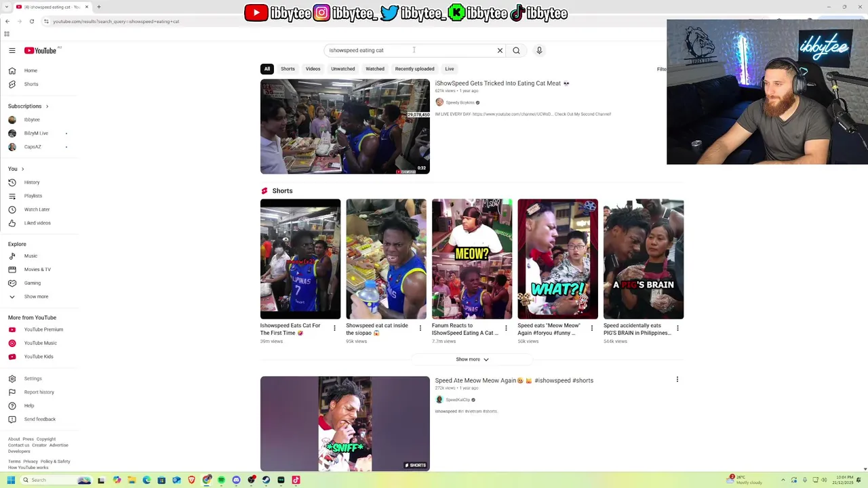Select the Unwatched filter chip
The height and width of the screenshot is (488, 868).
[x=342, y=68]
